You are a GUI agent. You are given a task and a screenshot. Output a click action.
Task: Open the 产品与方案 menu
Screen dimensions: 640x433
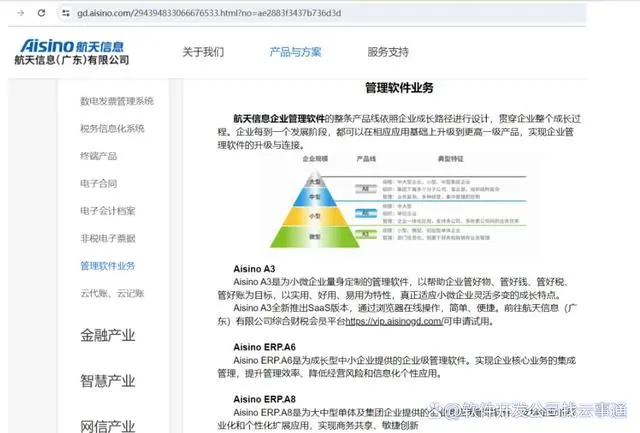point(295,52)
